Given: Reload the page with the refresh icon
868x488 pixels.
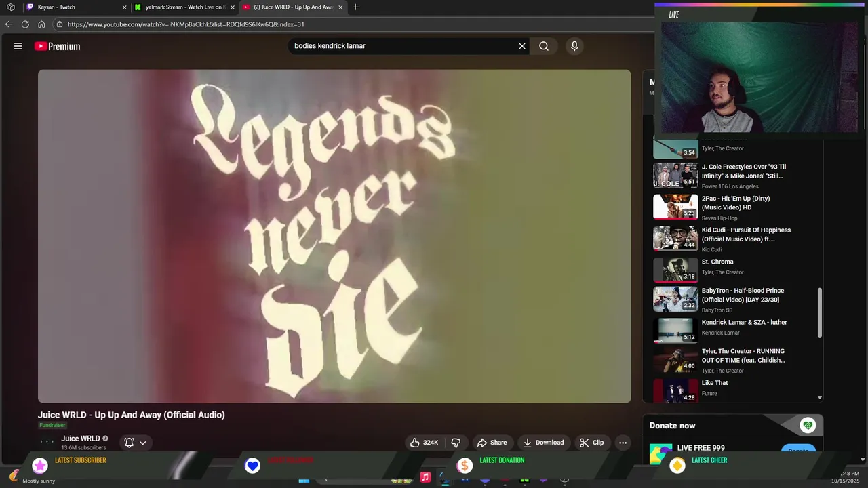Looking at the screenshot, I should (25, 24).
